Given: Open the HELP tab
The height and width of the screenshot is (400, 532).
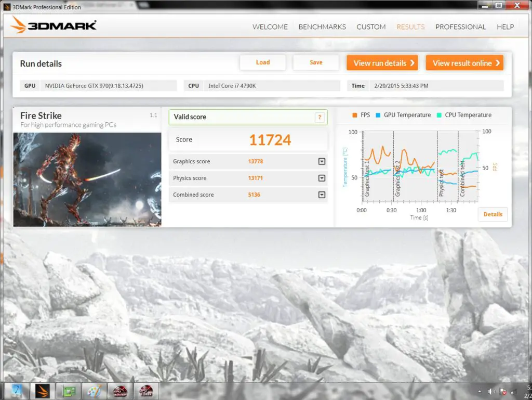Looking at the screenshot, I should tap(505, 27).
